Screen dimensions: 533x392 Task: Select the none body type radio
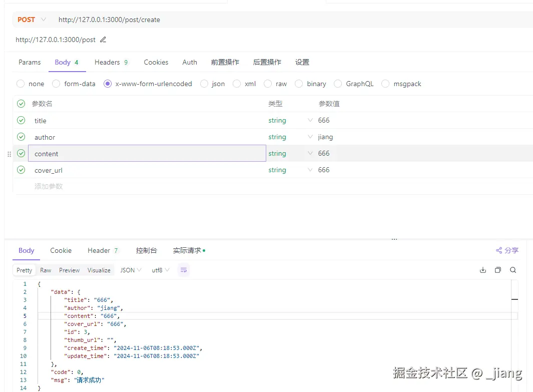pos(21,84)
